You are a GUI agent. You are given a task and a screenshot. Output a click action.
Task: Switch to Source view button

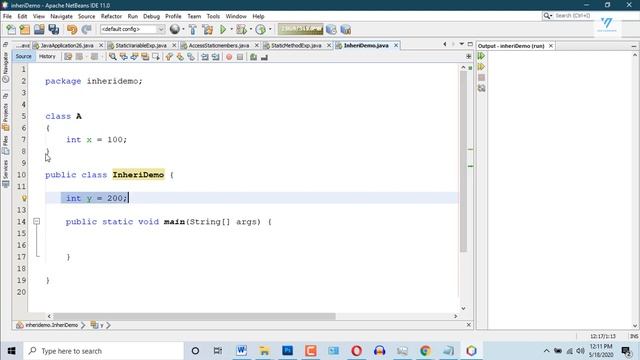click(23, 57)
